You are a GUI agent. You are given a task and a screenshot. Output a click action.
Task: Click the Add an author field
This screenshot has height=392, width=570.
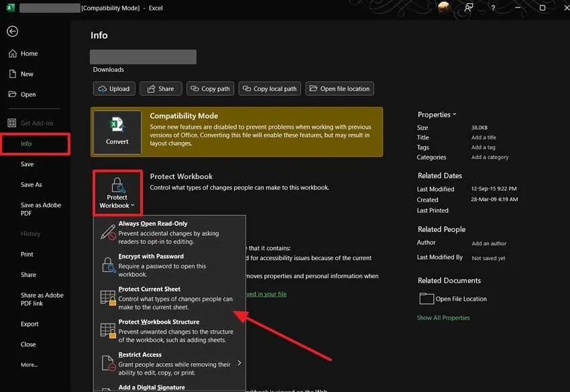(x=489, y=244)
